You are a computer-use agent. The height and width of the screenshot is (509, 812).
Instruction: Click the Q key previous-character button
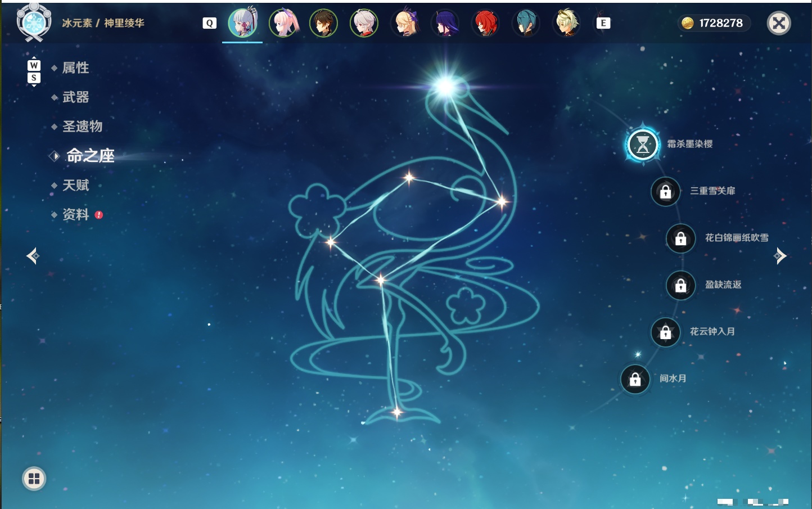point(209,23)
